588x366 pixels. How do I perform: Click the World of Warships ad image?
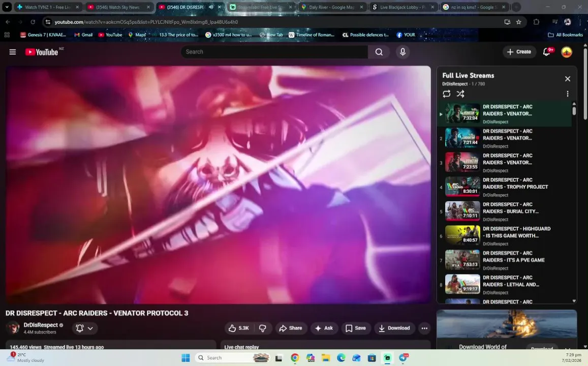click(x=507, y=324)
